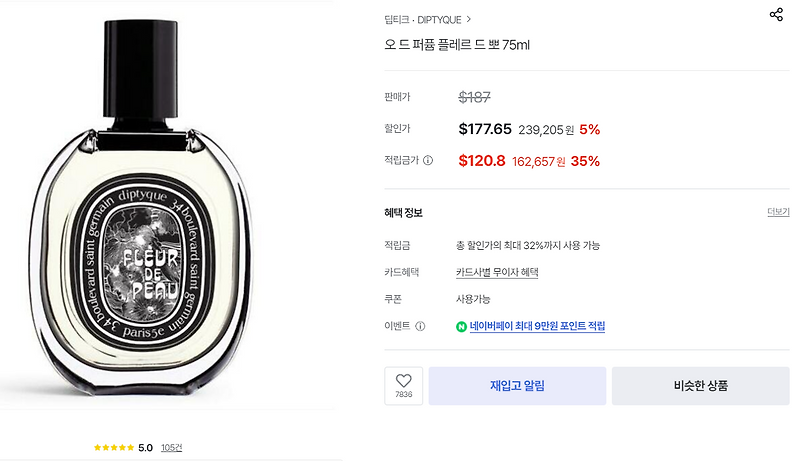800x461 pixels.
Task: Click the chevron arrow next to DIPTYQUE
Action: tap(468, 19)
